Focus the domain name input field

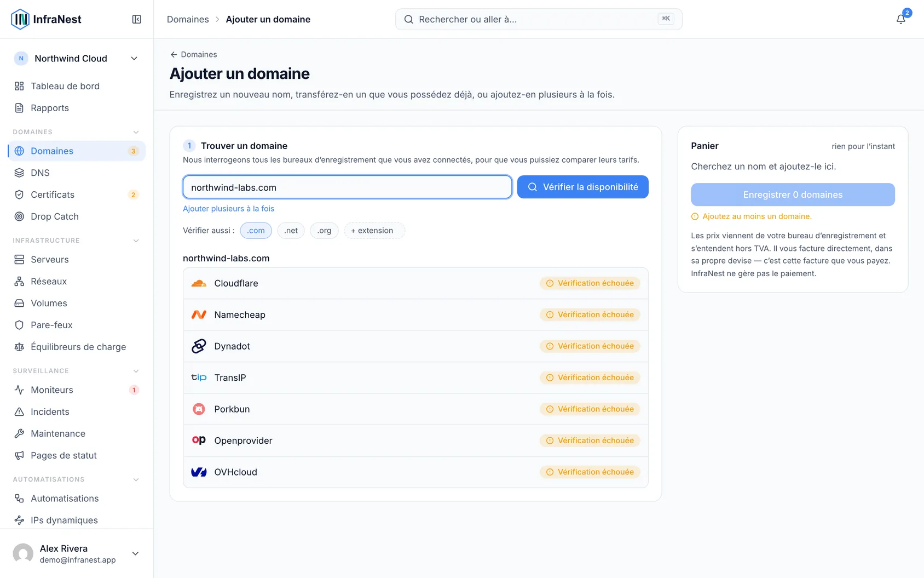click(x=348, y=187)
